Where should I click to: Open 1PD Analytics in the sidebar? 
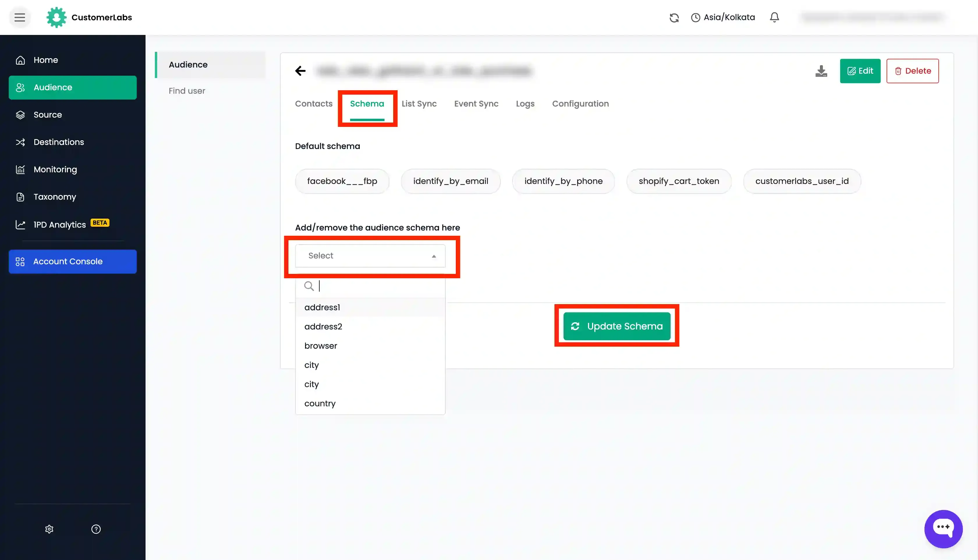pyautogui.click(x=73, y=225)
